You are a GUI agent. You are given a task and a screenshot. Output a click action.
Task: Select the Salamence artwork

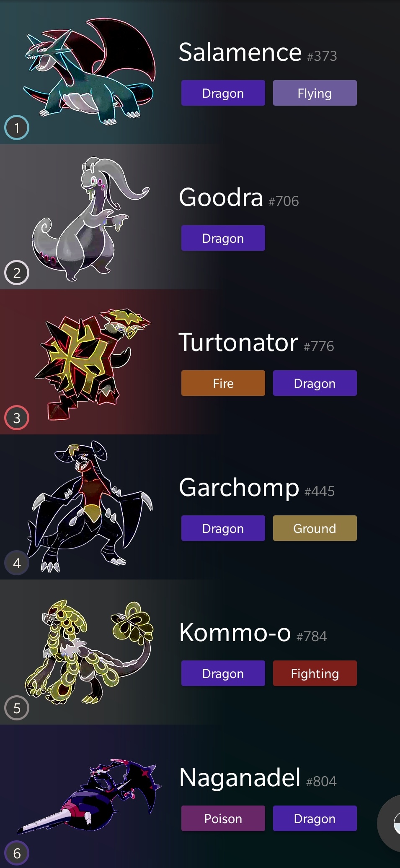pos(89,72)
